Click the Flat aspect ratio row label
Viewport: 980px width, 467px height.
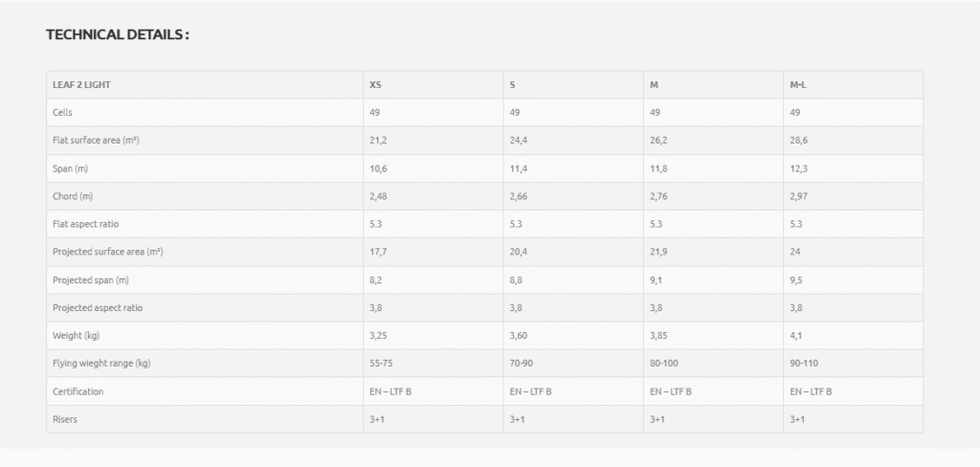pos(85,224)
